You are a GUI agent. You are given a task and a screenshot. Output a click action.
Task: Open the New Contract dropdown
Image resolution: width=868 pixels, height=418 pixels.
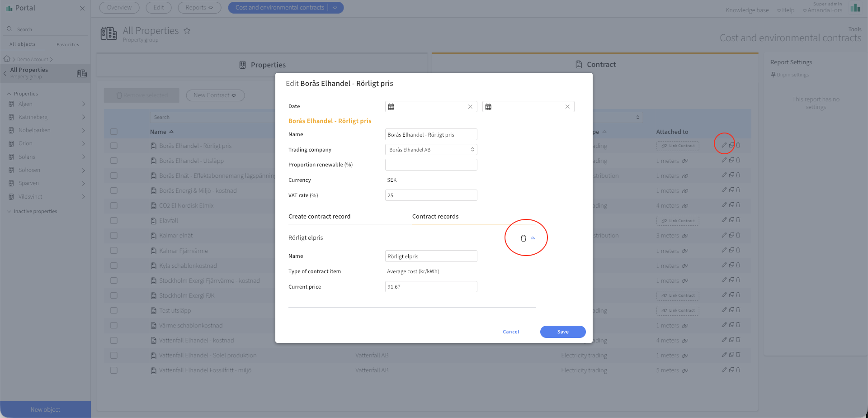pos(215,95)
